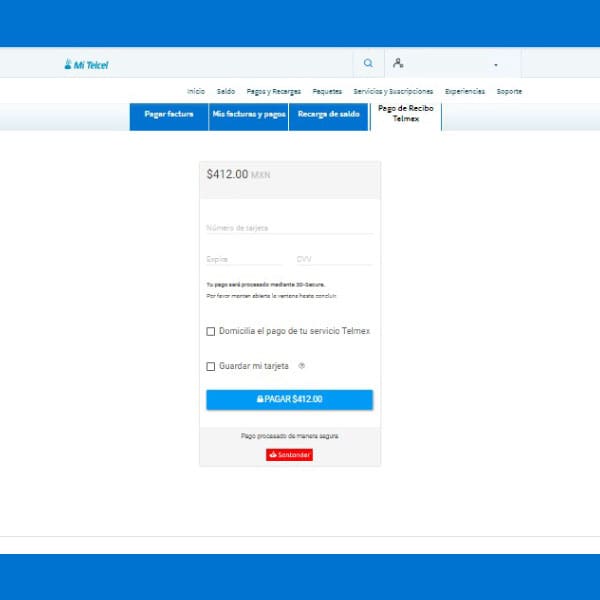Click the Santander logo badge
The image size is (600, 600).
(x=289, y=455)
